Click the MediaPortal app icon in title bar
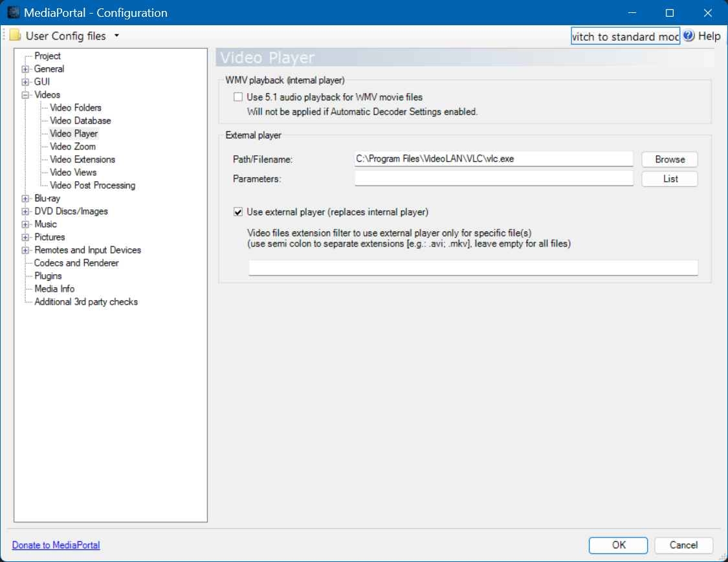Screen dimensions: 728x562 pos(13,13)
